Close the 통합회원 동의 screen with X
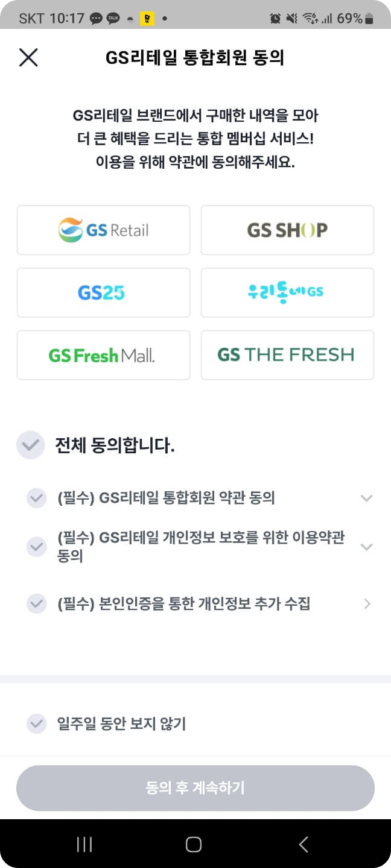This screenshot has width=391, height=868. (x=28, y=58)
